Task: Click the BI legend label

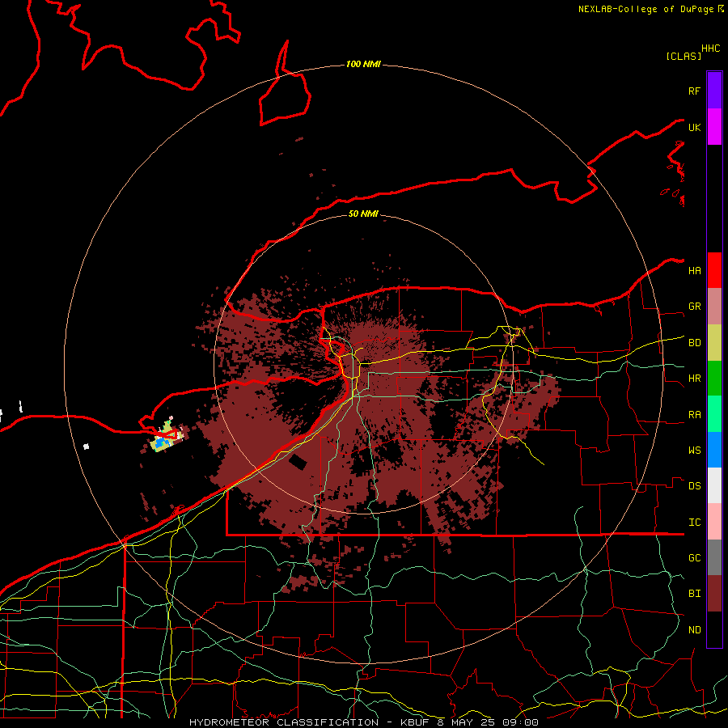Action: pos(694,594)
